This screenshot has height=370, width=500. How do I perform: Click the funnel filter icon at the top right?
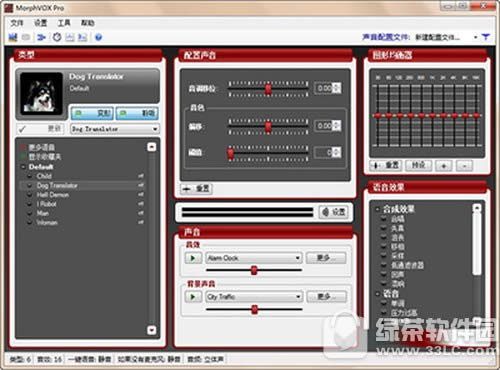[486, 37]
